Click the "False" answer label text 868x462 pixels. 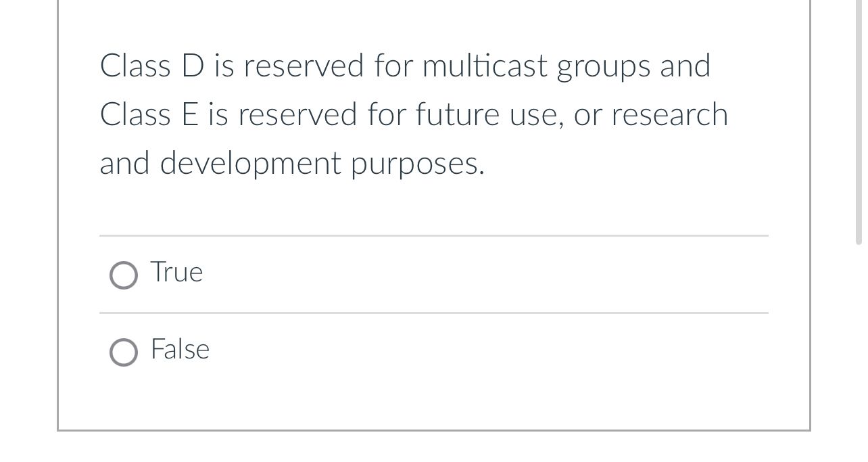(180, 349)
